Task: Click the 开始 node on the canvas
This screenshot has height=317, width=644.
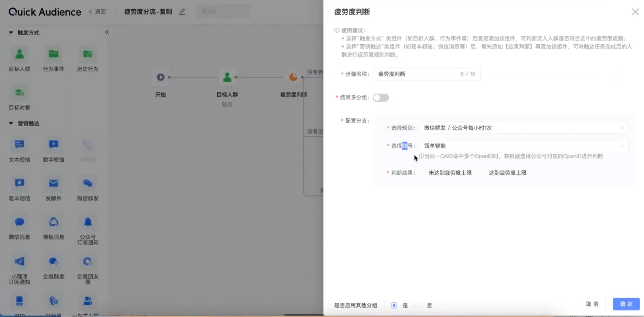Action: pos(161,77)
